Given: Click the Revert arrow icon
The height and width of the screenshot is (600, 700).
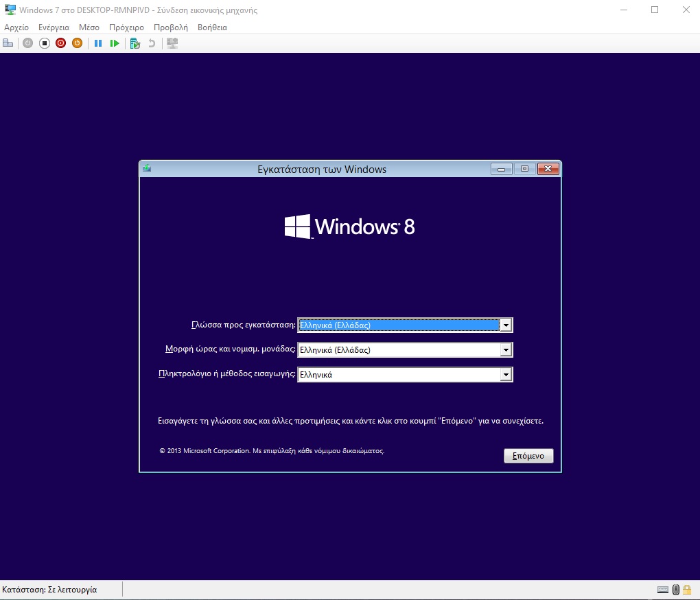Looking at the screenshot, I should click(152, 43).
